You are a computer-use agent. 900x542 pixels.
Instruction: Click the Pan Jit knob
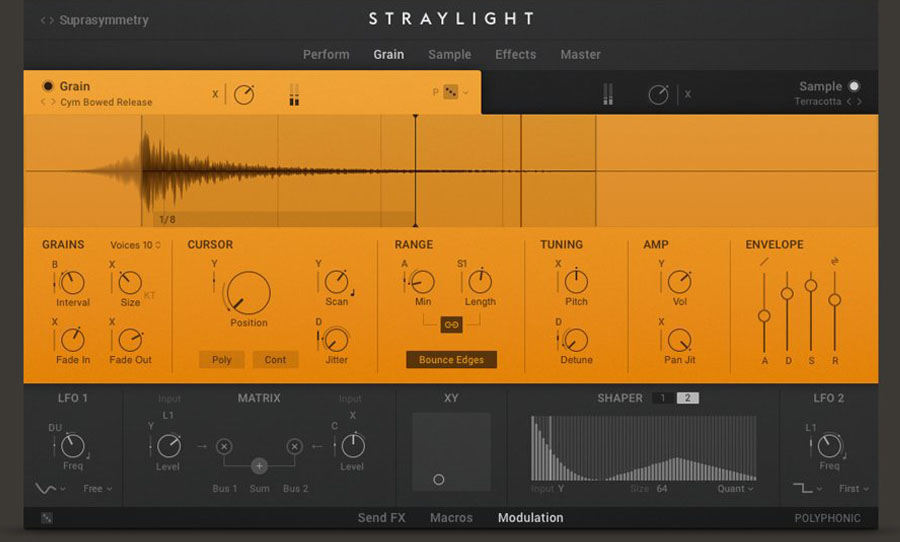[x=680, y=340]
